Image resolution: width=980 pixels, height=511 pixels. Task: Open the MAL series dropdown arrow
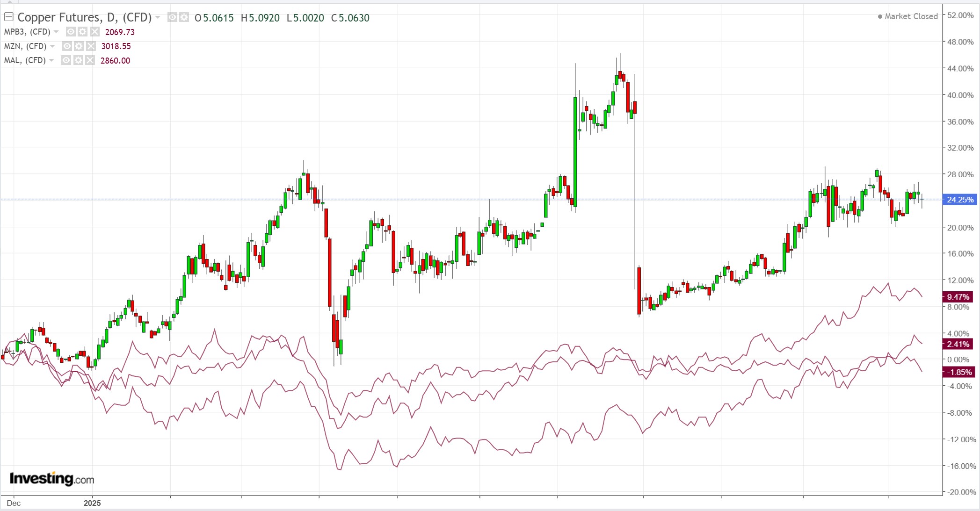click(x=51, y=60)
